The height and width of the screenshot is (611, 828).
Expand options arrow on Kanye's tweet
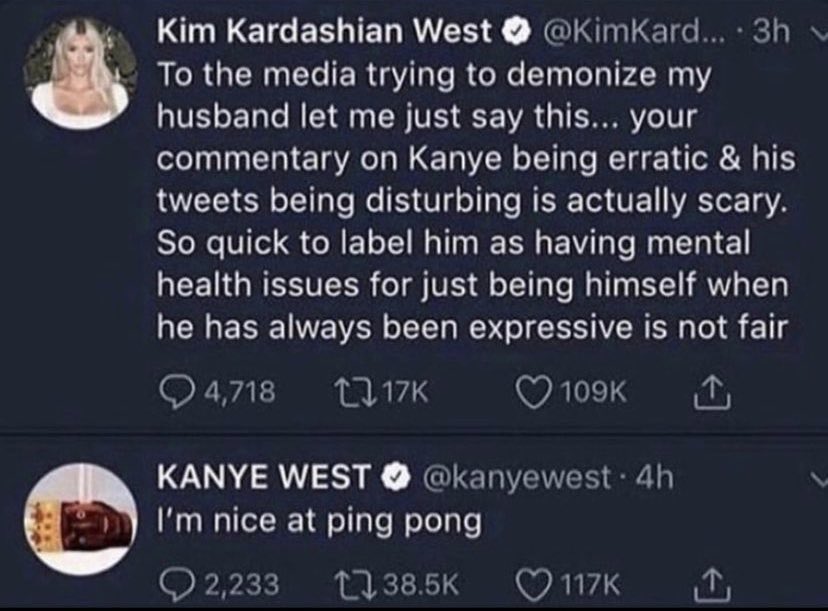(818, 479)
